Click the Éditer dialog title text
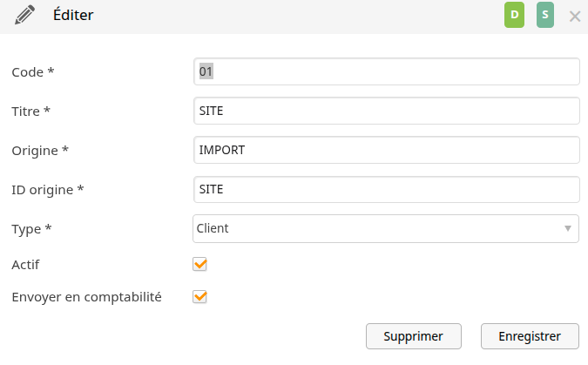 (73, 15)
